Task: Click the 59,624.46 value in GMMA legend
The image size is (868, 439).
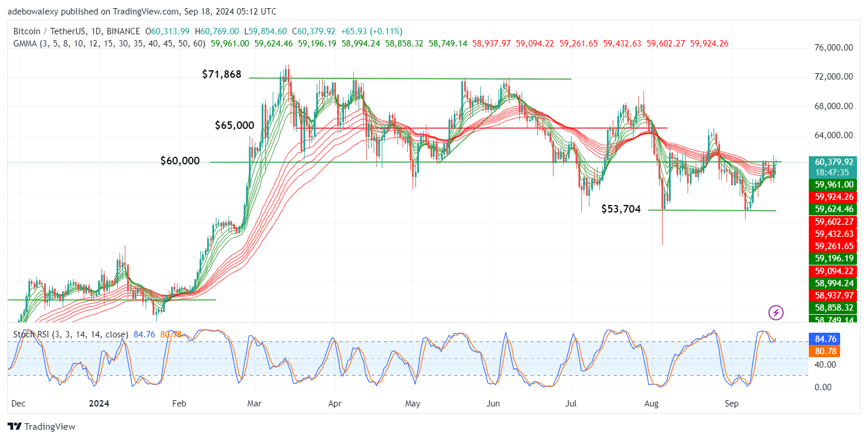Action: [274, 44]
